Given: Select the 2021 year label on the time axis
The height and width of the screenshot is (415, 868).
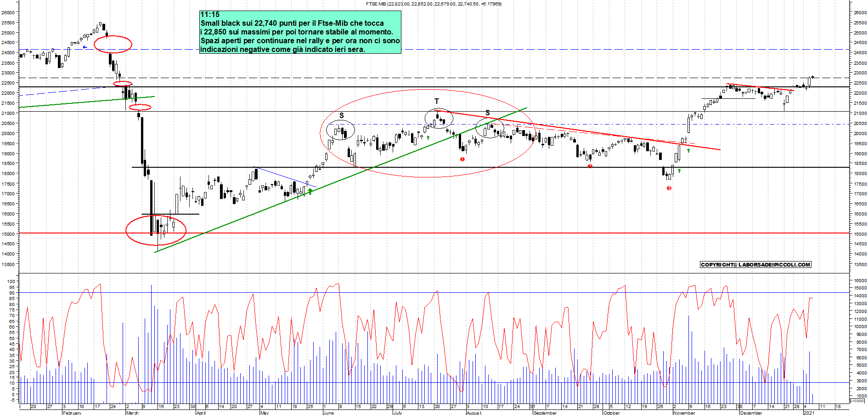Looking at the screenshot, I should (x=808, y=413).
